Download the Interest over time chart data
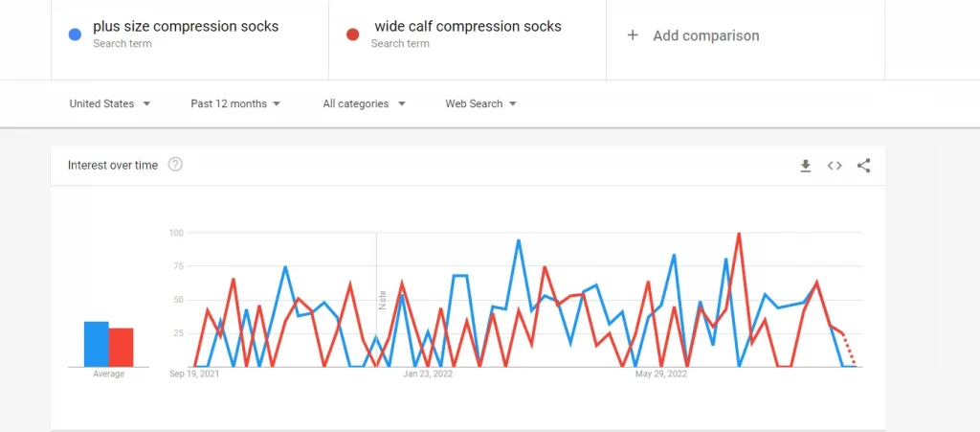980x432 pixels. (x=806, y=166)
